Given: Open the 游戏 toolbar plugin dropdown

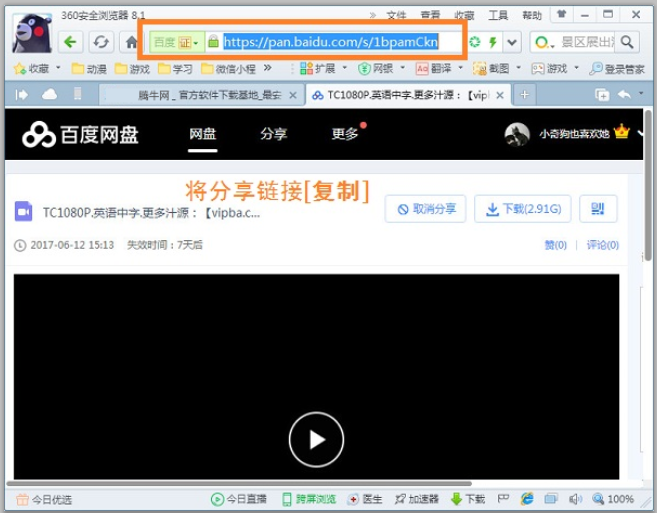Looking at the screenshot, I should tap(555, 68).
